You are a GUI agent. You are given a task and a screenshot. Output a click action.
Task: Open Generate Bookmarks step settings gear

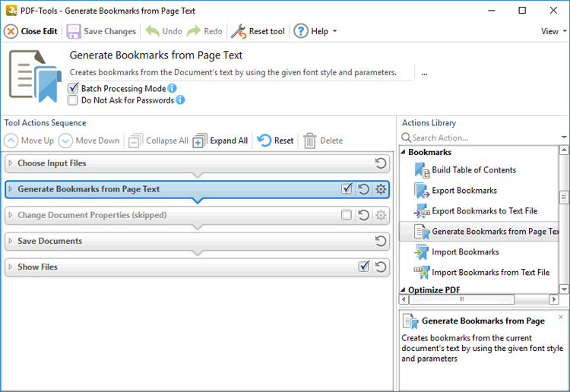pyautogui.click(x=381, y=189)
